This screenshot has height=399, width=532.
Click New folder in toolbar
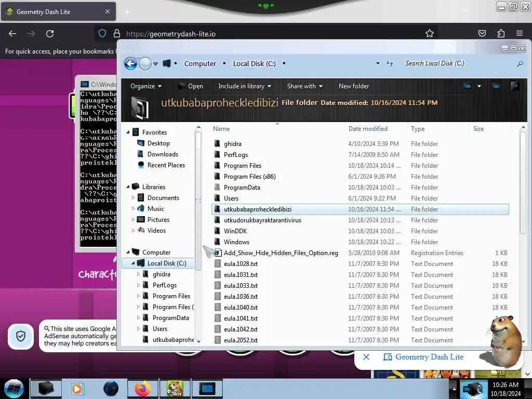[x=353, y=86]
